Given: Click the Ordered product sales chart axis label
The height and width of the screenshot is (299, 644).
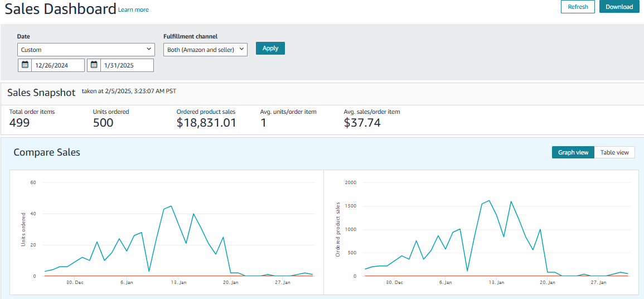Looking at the screenshot, I should [338, 229].
